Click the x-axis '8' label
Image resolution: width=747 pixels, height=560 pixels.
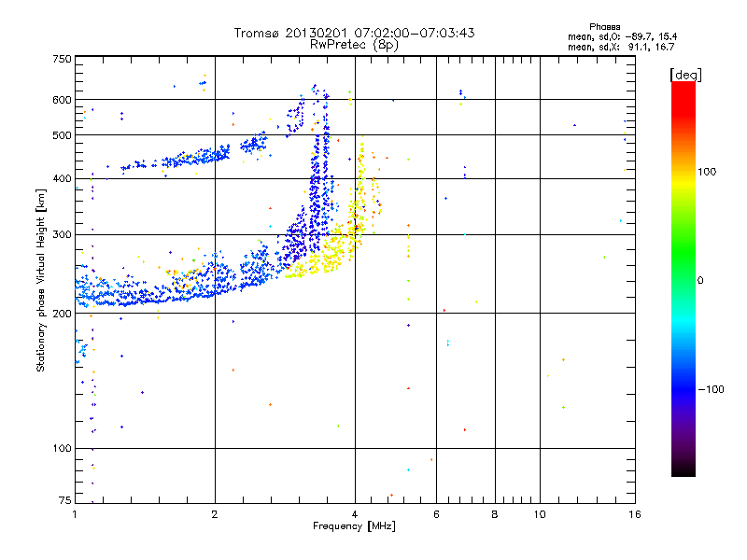pyautogui.click(x=495, y=514)
